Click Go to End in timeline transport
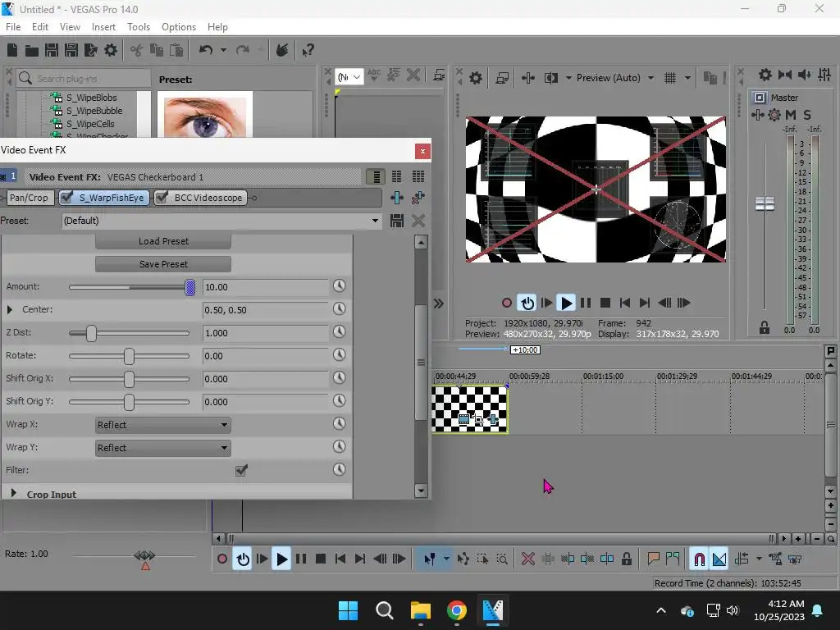Screen dimensions: 840x630 [x=360, y=559]
